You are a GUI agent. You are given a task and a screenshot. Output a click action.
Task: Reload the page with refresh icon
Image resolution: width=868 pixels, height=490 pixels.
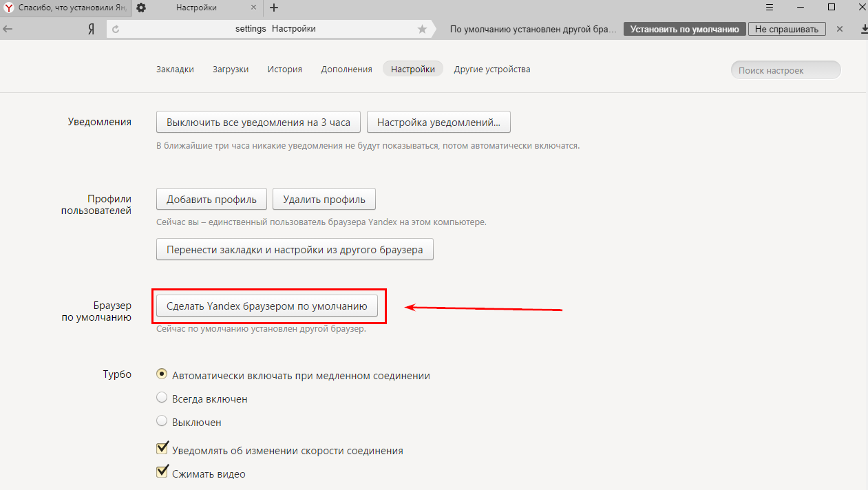[116, 29]
